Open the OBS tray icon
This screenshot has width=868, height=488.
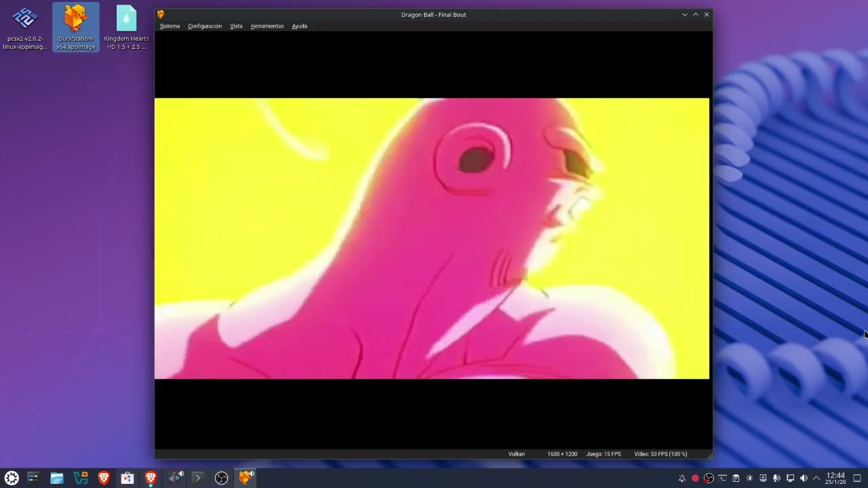point(709,479)
